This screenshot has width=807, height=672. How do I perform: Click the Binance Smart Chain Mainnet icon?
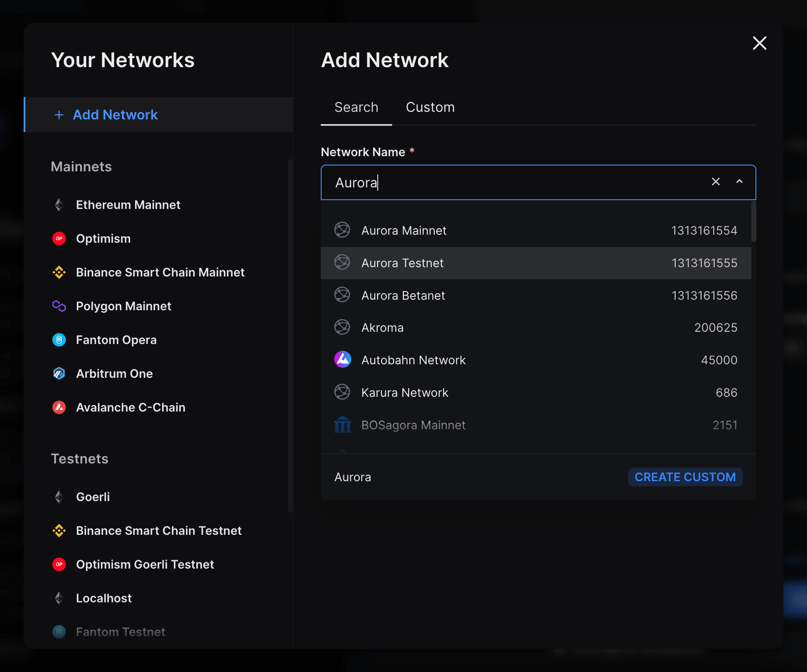pos(59,272)
